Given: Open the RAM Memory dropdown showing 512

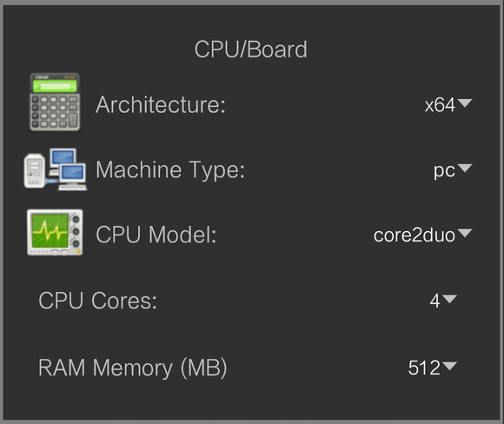Looking at the screenshot, I should tap(432, 368).
